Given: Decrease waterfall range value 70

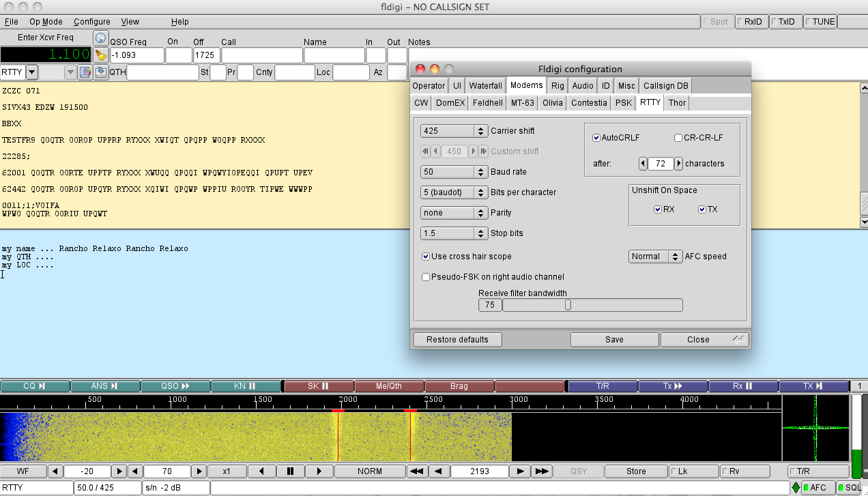Looking at the screenshot, I should (x=135, y=471).
